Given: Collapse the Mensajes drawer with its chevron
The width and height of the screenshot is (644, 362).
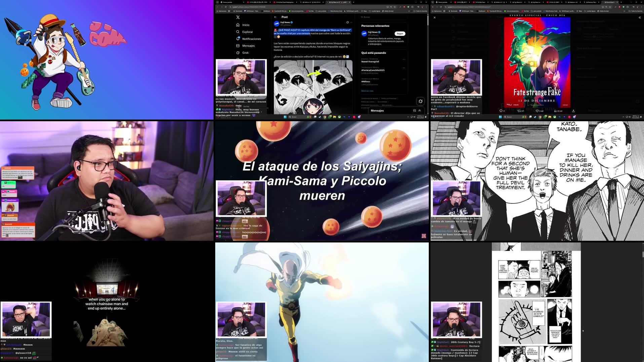Looking at the screenshot, I should coord(419,110).
